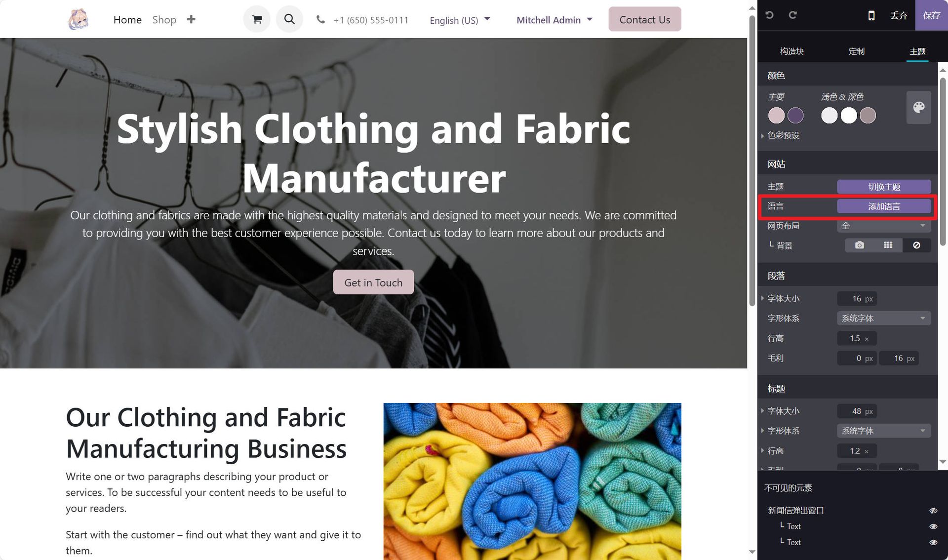Screen dimensions: 948x560
Task: Switch to the 构造块 tab
Action: 792,51
